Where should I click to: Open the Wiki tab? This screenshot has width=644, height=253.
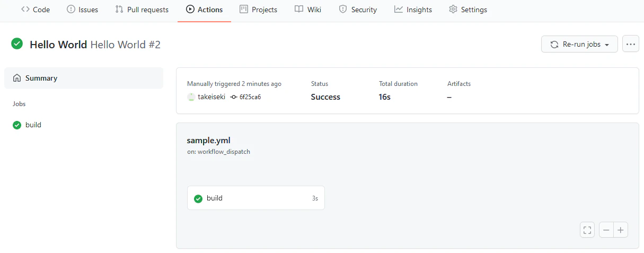click(x=308, y=10)
